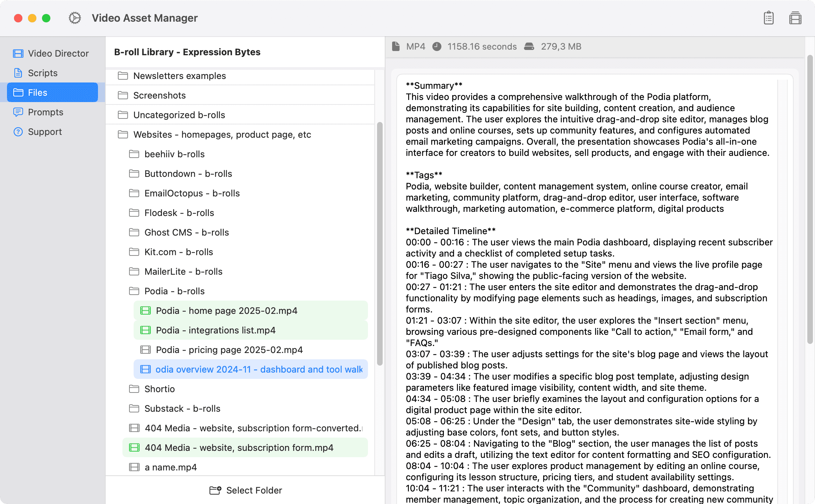Open the Video Director section

click(58, 53)
